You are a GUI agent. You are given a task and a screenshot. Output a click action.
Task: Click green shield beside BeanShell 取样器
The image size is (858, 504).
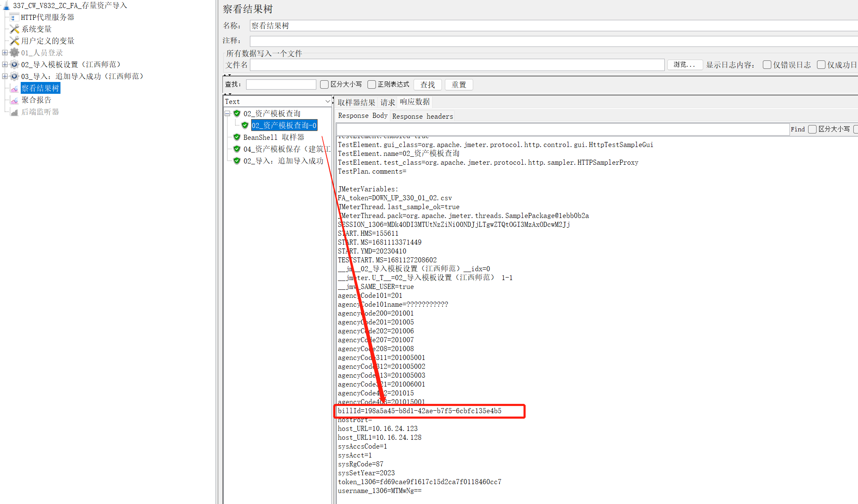[x=237, y=137]
